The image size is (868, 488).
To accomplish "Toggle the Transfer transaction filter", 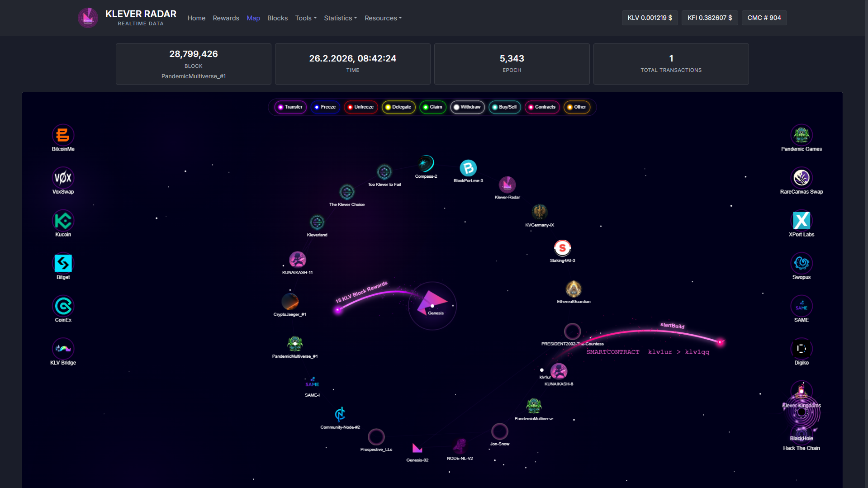I will [x=290, y=107].
